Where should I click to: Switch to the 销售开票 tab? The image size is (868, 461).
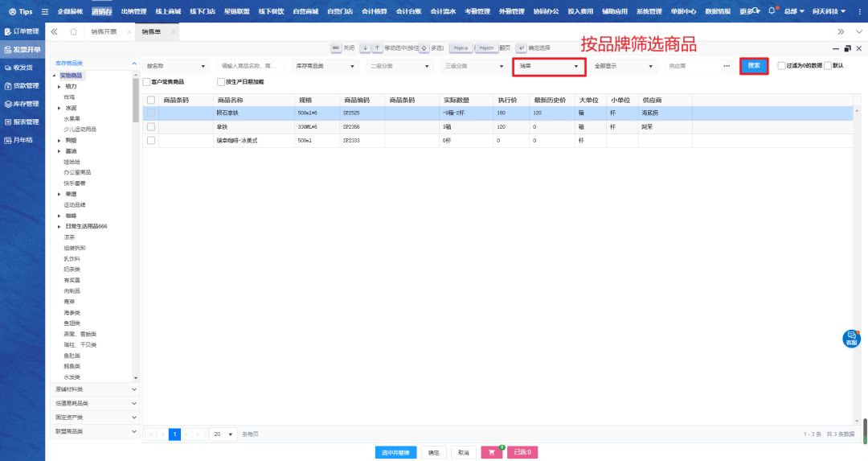tap(104, 31)
